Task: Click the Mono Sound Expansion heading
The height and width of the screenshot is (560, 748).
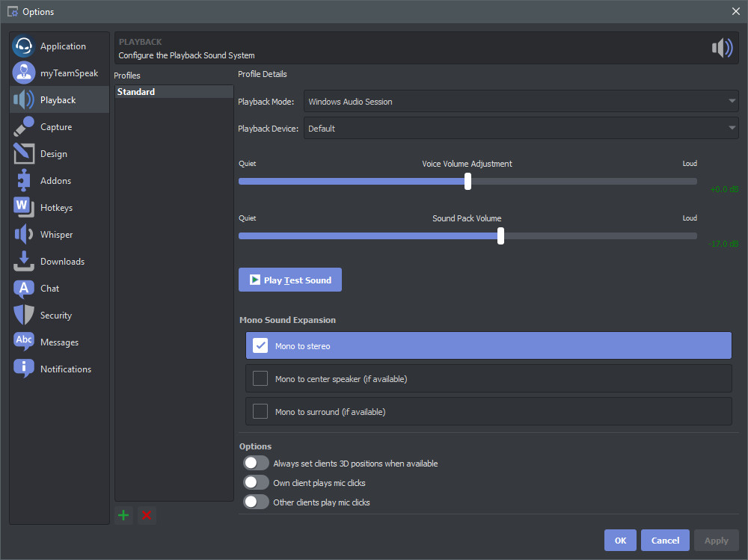Action: [x=288, y=320]
